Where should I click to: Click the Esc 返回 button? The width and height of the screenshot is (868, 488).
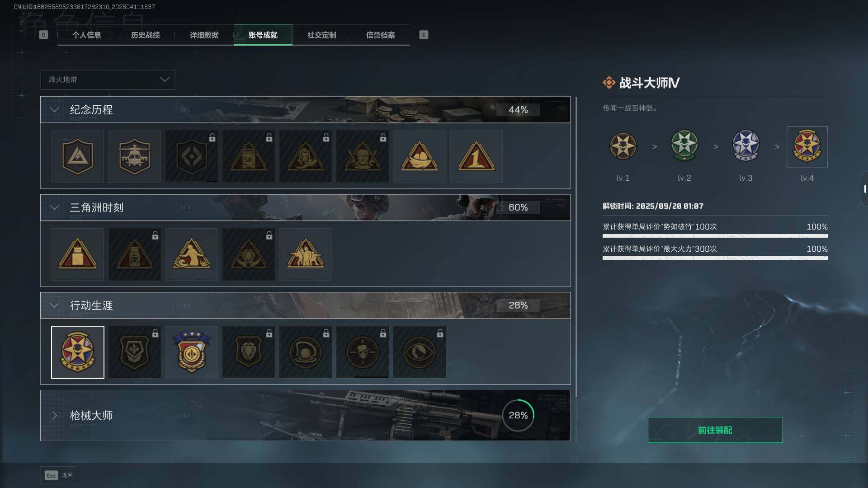[59, 475]
